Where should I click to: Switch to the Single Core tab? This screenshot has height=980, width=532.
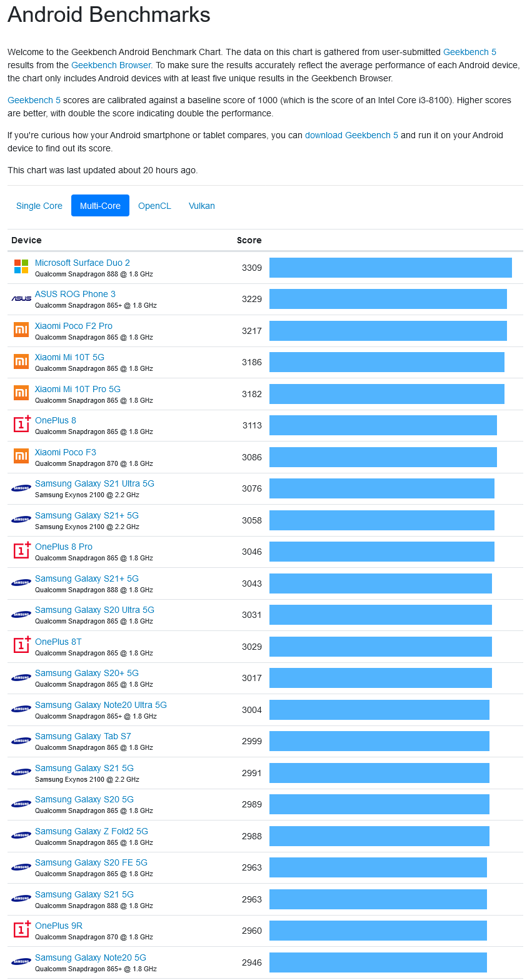[39, 206]
